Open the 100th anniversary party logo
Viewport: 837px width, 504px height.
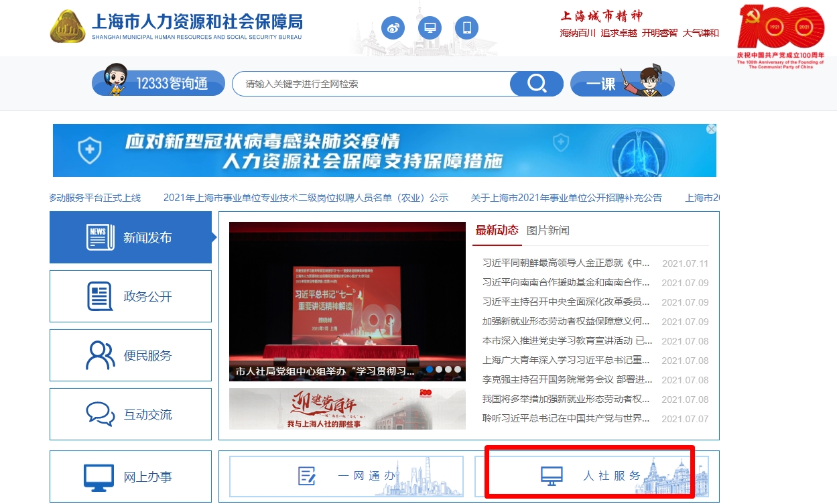(x=780, y=35)
